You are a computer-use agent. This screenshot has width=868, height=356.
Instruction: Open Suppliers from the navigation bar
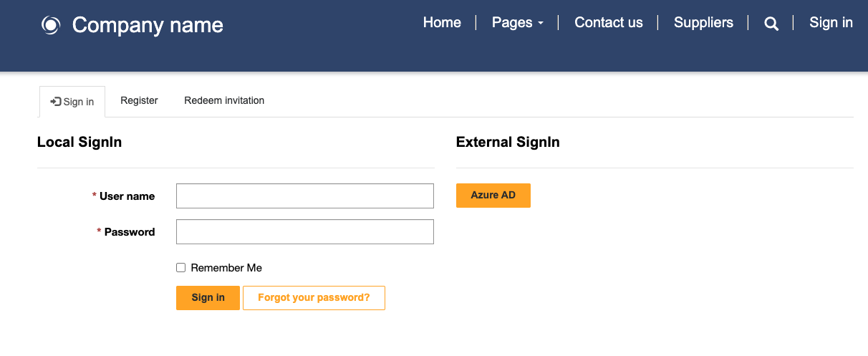(x=703, y=22)
